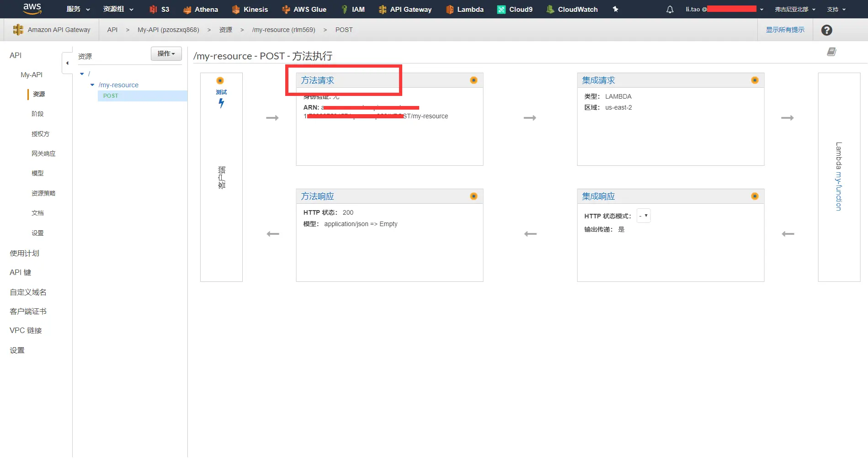Open the 方法响应 settings link
The height and width of the screenshot is (460, 868).
317,196
